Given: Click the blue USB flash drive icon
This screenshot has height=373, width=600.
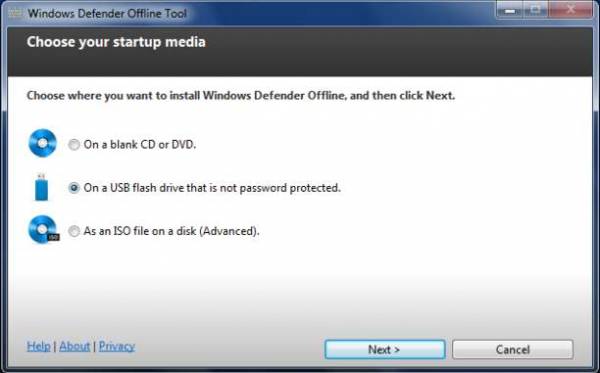Looking at the screenshot, I should 41,187.
